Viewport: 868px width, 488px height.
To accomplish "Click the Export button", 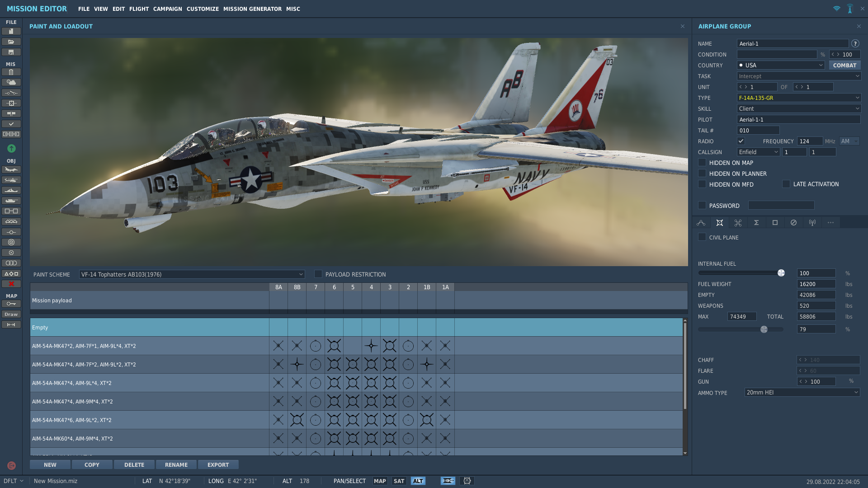I will coord(218,465).
